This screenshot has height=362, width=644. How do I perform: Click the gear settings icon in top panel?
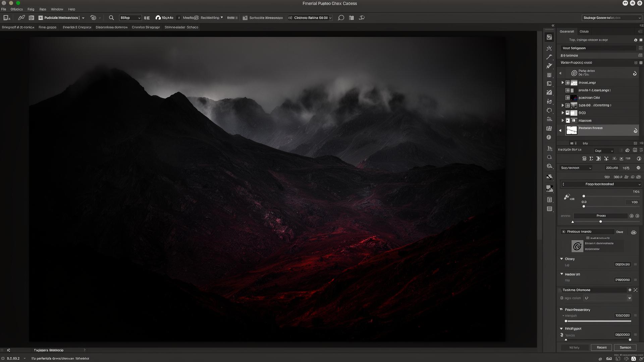[x=635, y=40]
